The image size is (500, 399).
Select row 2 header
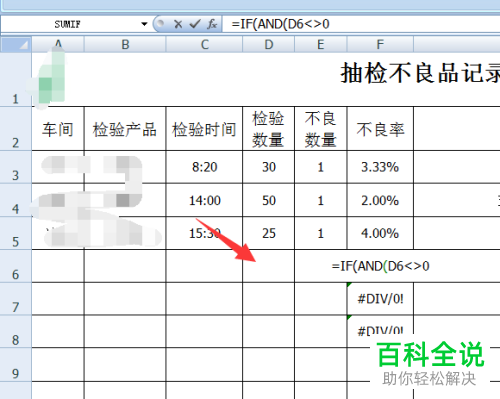coord(16,129)
